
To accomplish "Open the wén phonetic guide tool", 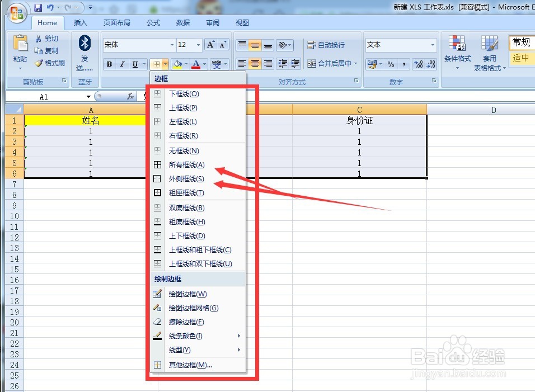I will [x=217, y=64].
